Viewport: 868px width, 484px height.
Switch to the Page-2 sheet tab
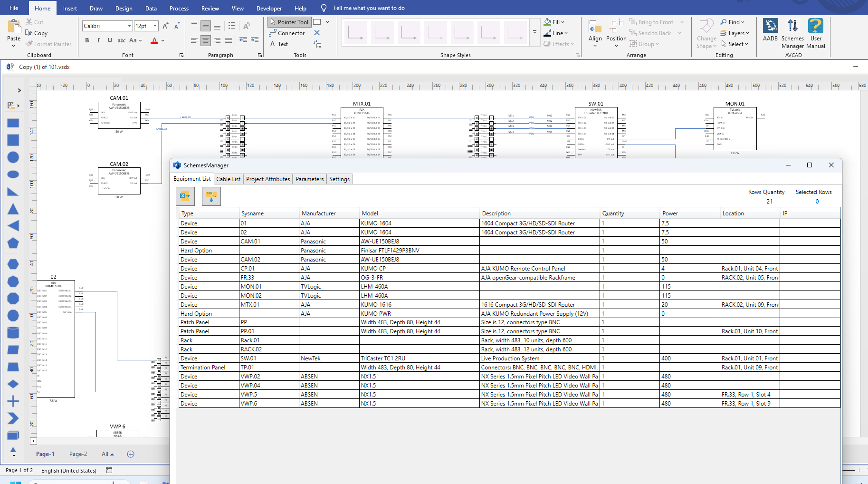(x=78, y=454)
